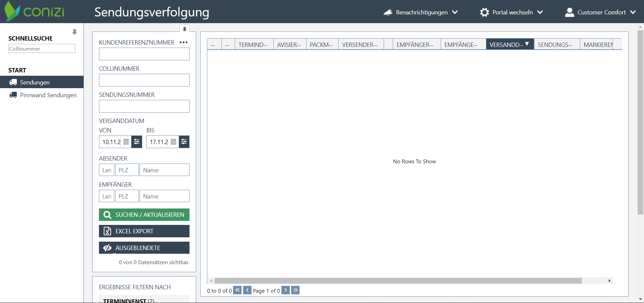Image resolution: width=644 pixels, height=303 pixels.
Task: Go to the last results page
Action: pos(295,290)
